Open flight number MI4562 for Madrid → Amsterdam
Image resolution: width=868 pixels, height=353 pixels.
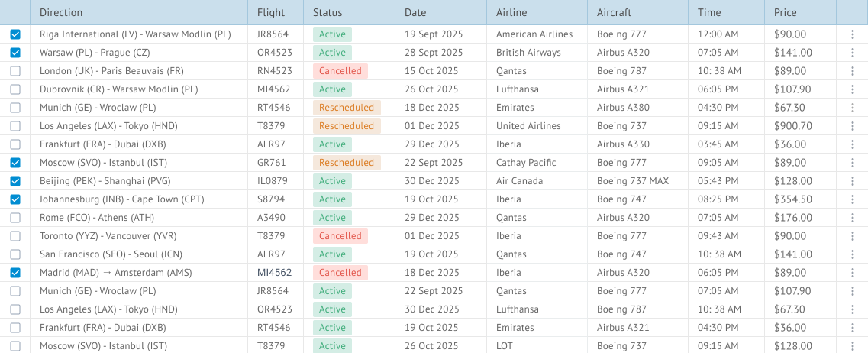[x=274, y=272]
